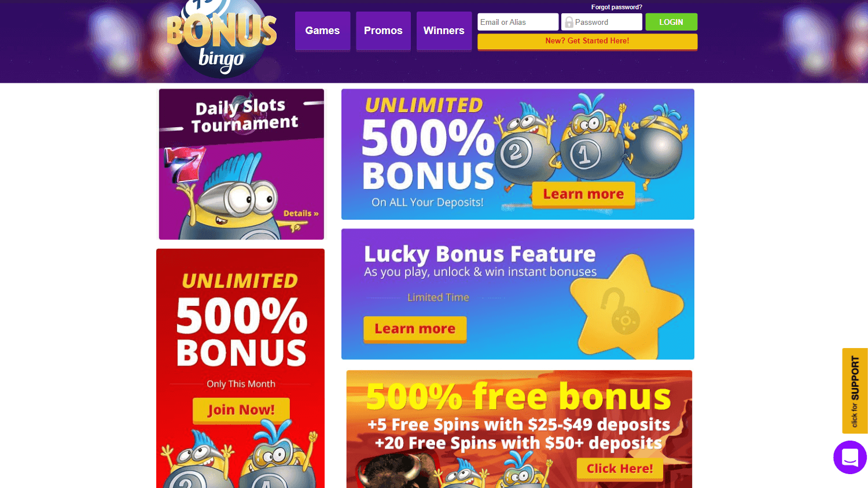Click Learn more on the 500% Bonus banner
This screenshot has width=868, height=488.
click(x=583, y=194)
